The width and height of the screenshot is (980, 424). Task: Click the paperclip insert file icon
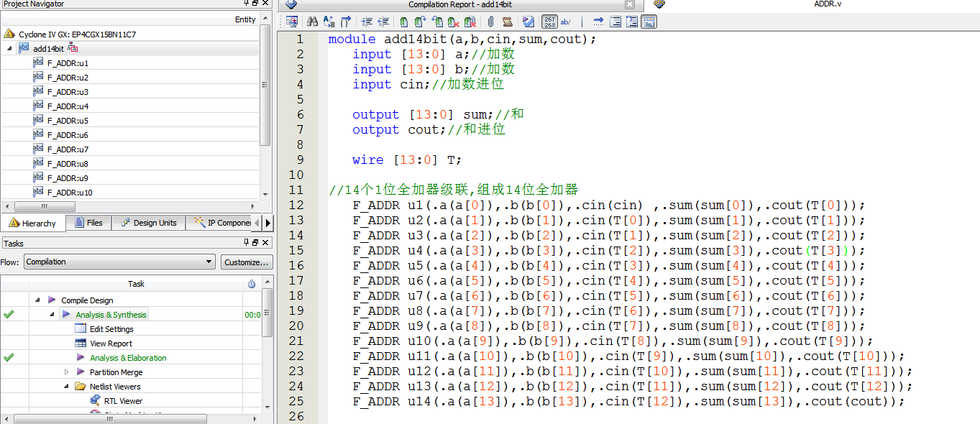click(x=490, y=22)
